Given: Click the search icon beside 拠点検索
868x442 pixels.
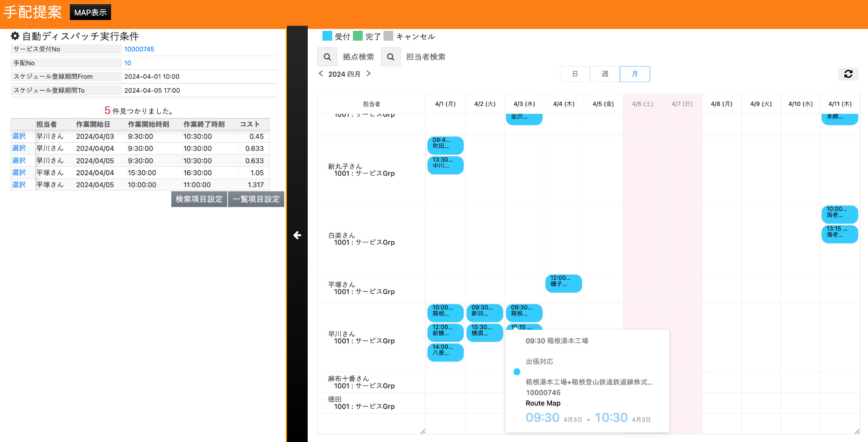Looking at the screenshot, I should click(x=327, y=57).
